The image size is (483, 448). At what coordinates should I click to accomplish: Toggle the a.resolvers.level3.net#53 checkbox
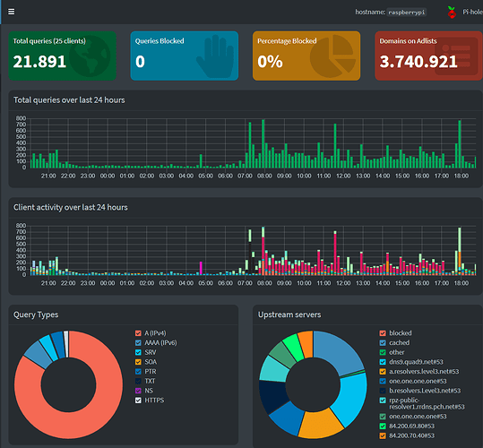(383, 372)
